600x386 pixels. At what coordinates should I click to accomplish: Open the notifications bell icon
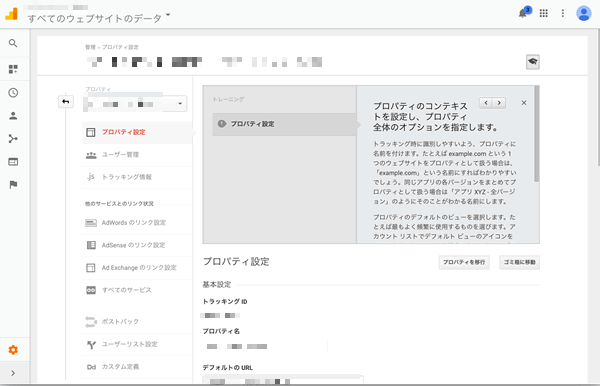point(523,13)
